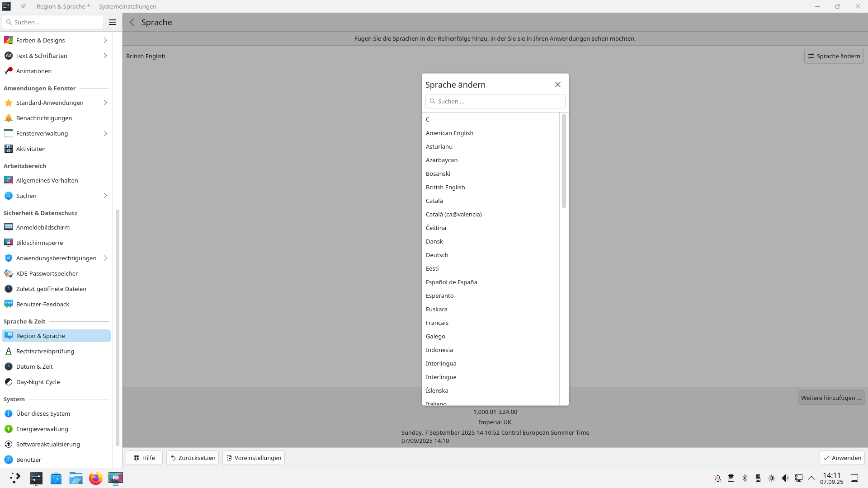Select Region & Sprache sidebar entry

point(56,336)
